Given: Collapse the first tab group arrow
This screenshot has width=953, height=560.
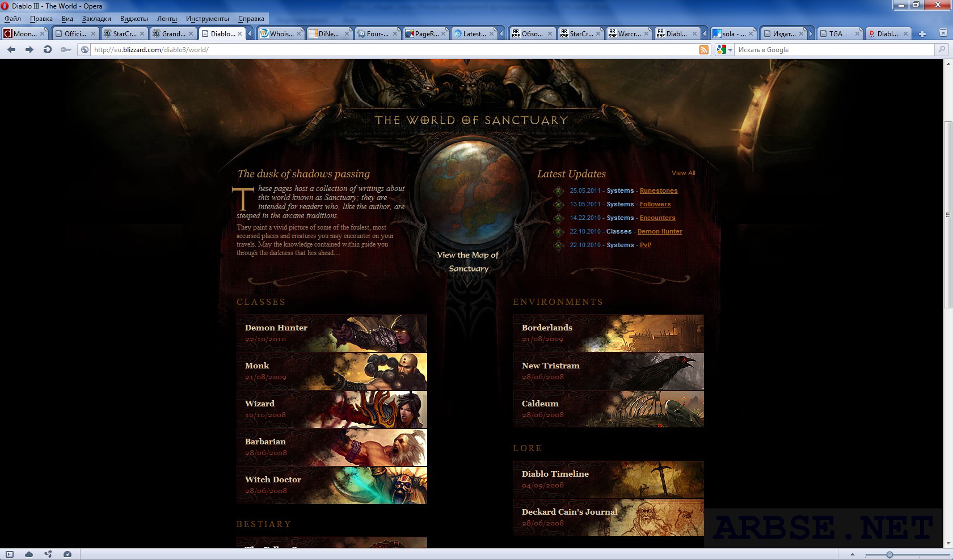Looking at the screenshot, I should pos(249,34).
